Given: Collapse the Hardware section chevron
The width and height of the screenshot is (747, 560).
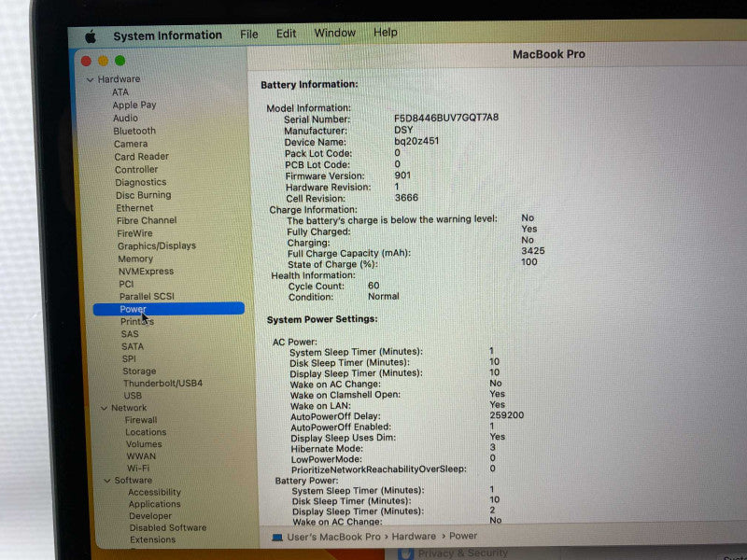Looking at the screenshot, I should (90, 80).
